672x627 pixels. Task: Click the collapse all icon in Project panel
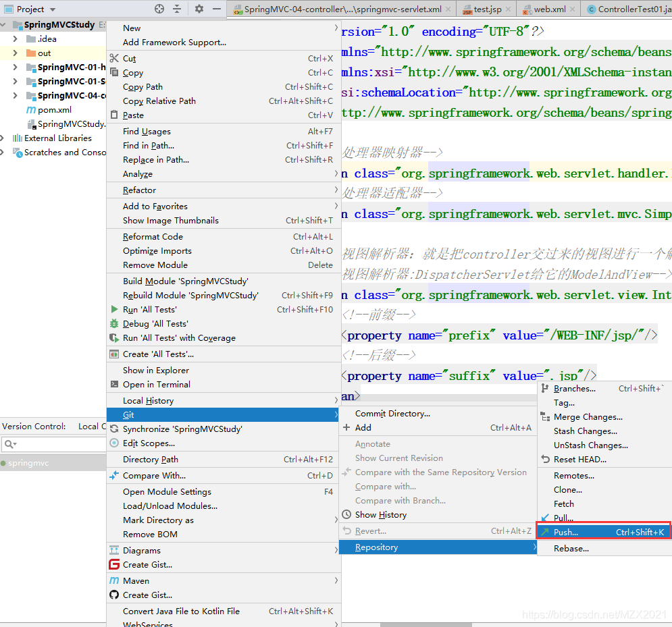(177, 9)
